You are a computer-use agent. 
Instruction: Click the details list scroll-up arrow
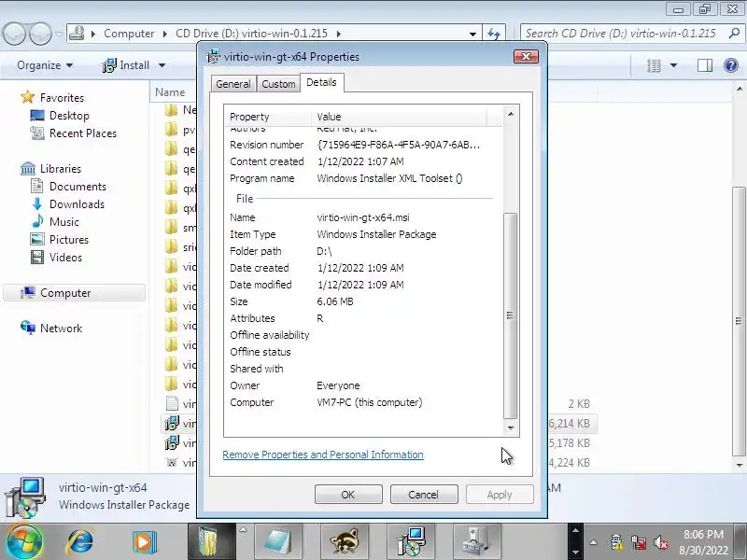tap(511, 114)
